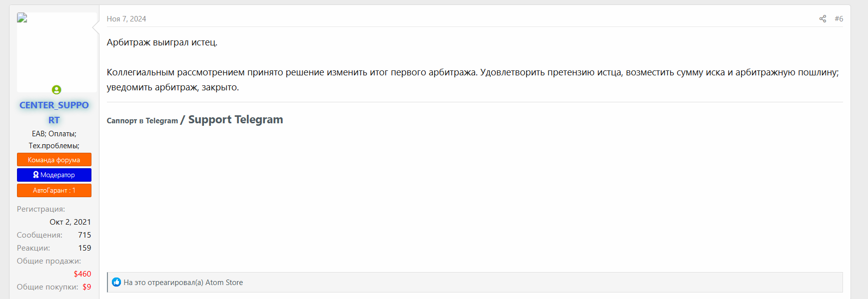Click the green online status icon
This screenshot has width=868, height=299.
[56, 90]
